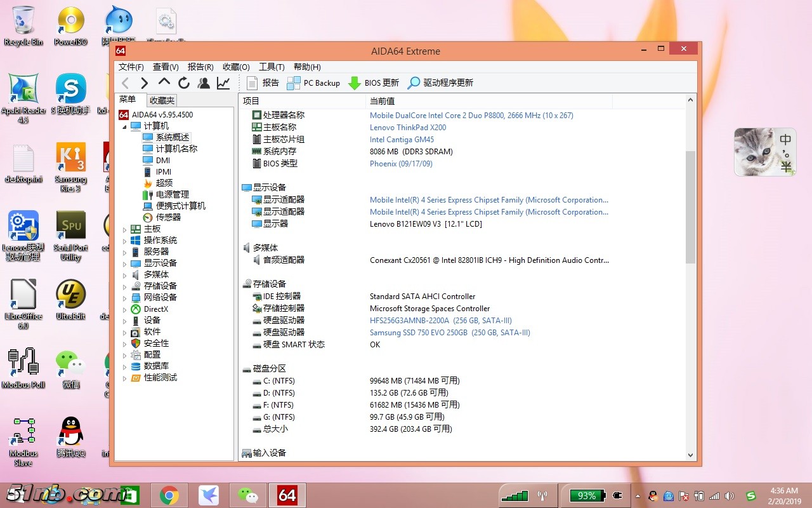Open the 报告 report tool
Viewport: 812px width, 508px height.
[263, 83]
